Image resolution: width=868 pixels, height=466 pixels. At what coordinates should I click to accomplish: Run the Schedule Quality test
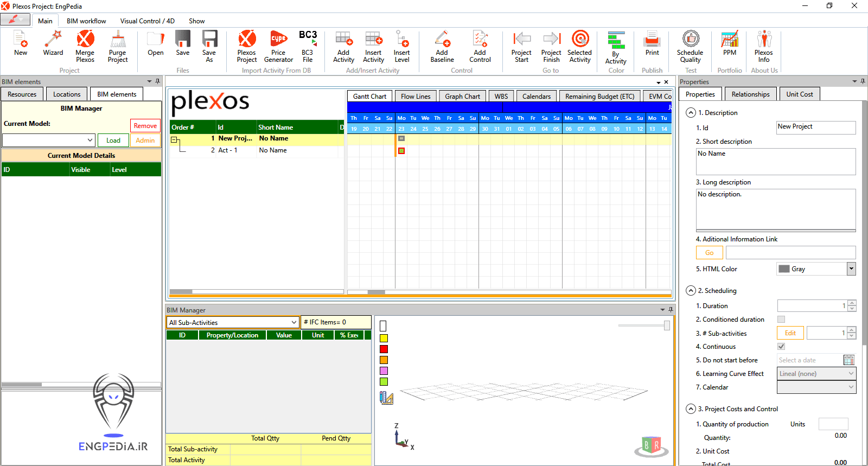[x=690, y=47]
